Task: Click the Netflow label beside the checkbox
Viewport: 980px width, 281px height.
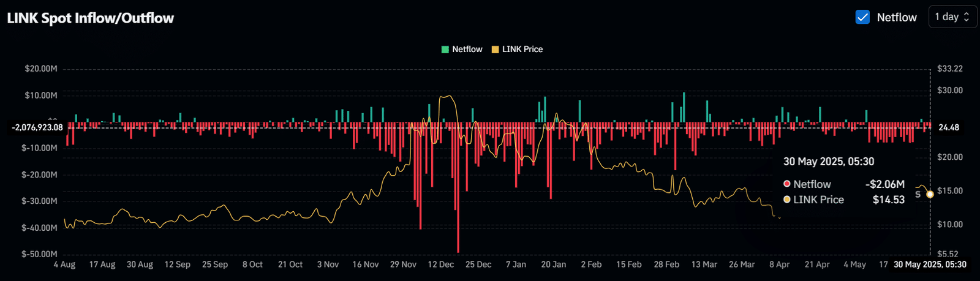Action: coord(897,17)
